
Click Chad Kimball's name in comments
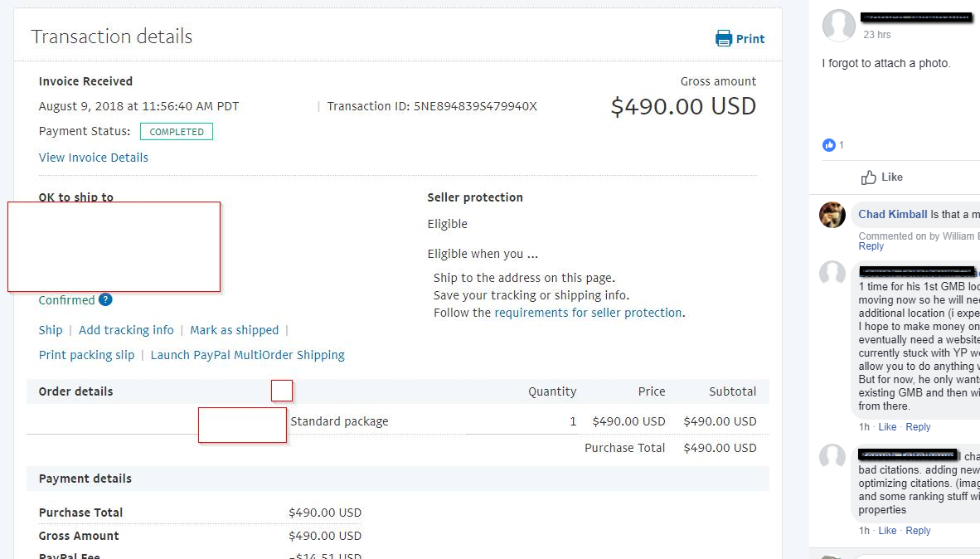coord(893,214)
